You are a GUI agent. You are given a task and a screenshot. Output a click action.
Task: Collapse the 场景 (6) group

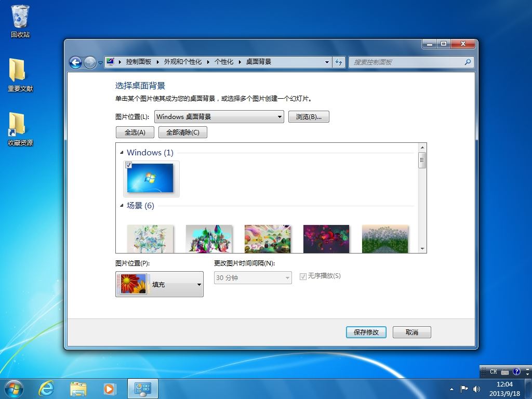click(x=122, y=206)
